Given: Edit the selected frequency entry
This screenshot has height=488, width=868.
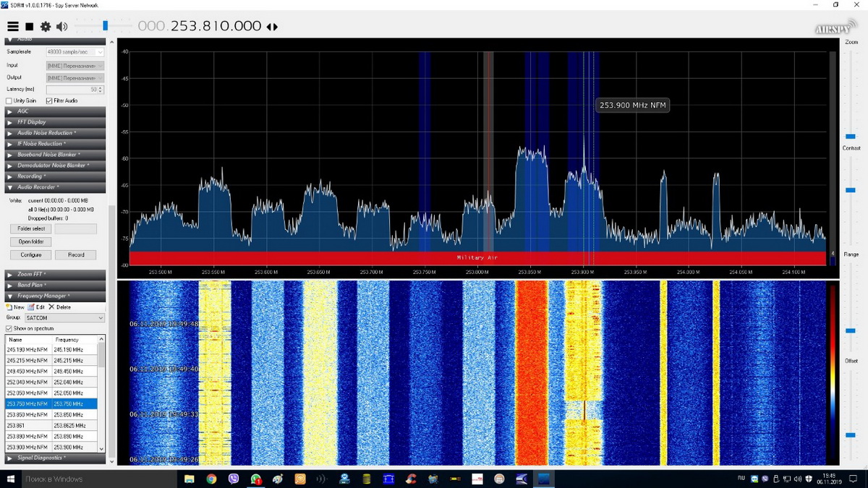Looking at the screenshot, I should tap(36, 307).
